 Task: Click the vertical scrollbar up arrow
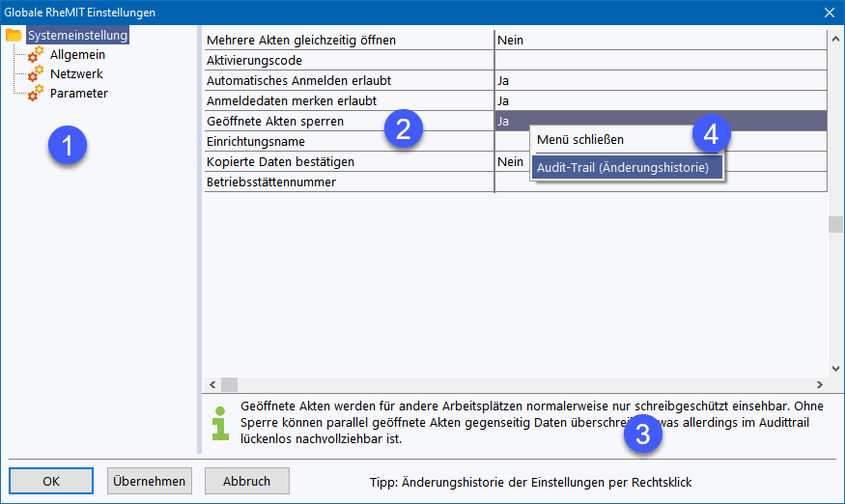pos(835,37)
